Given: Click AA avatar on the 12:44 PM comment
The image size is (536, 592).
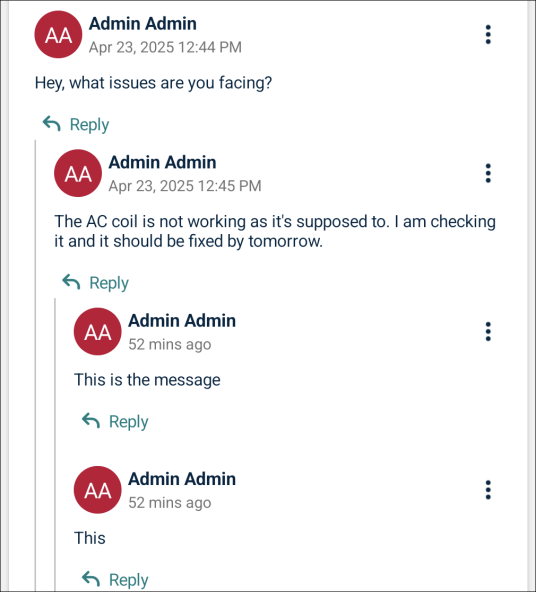Looking at the screenshot, I should coord(58,34).
